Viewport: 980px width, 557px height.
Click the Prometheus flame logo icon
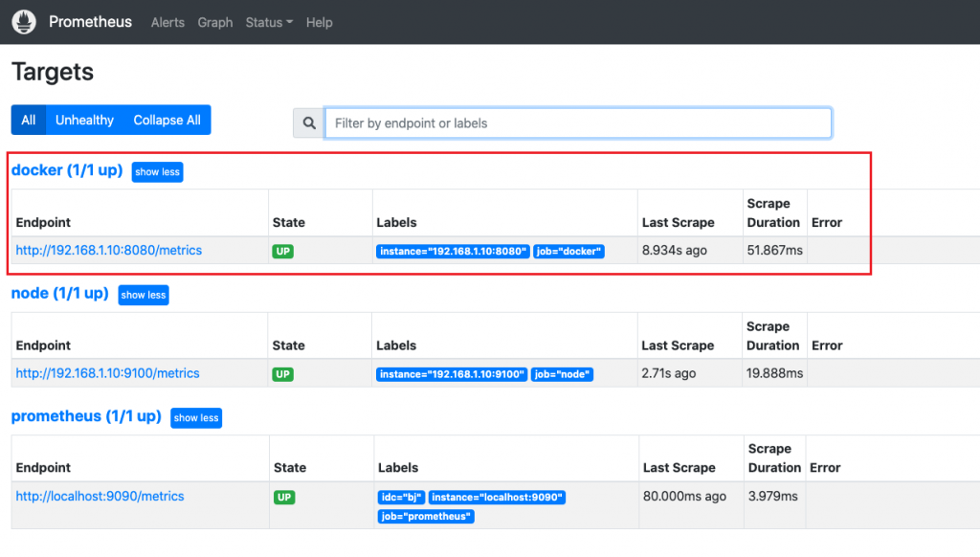click(x=24, y=22)
